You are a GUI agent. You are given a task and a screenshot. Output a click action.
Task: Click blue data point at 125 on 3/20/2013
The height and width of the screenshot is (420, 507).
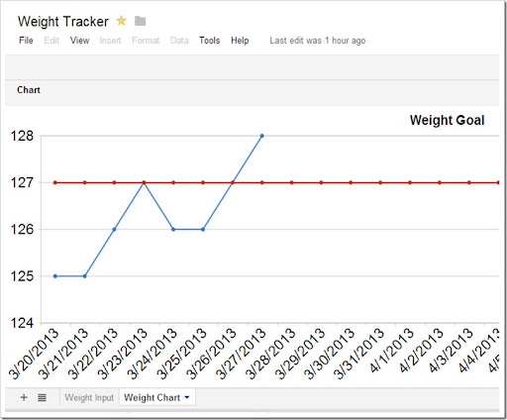[55, 276]
